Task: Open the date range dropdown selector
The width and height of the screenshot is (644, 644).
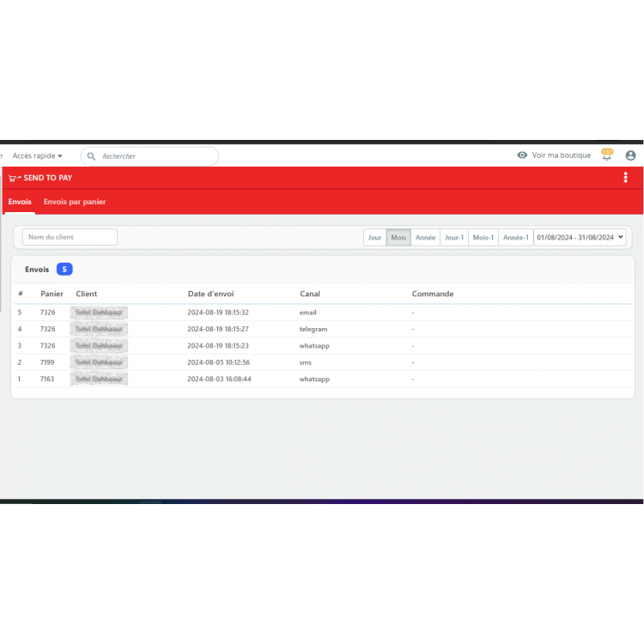Action: pyautogui.click(x=580, y=237)
